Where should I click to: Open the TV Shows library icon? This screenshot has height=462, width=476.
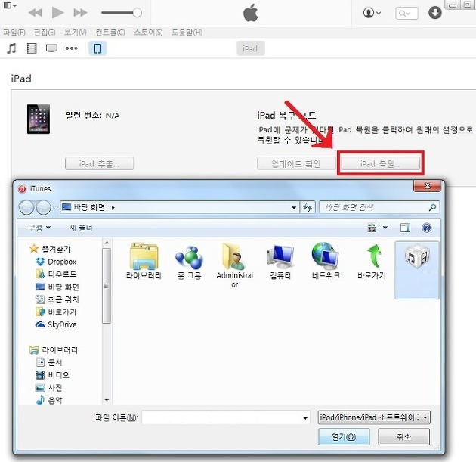tap(51, 48)
